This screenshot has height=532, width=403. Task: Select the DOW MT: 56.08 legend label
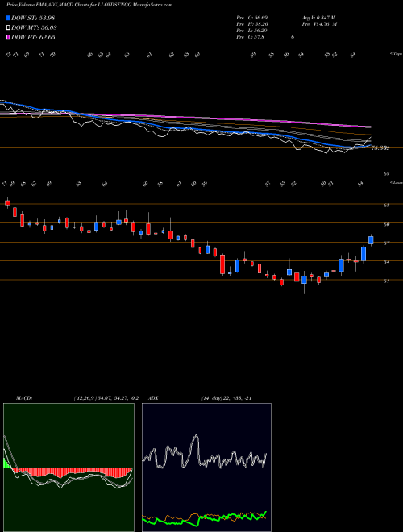pyautogui.click(x=34, y=27)
